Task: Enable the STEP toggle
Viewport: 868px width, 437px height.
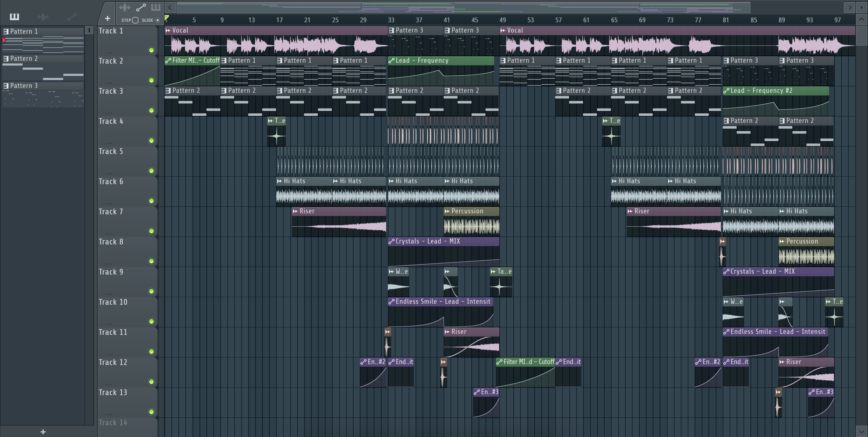Action: pos(135,20)
